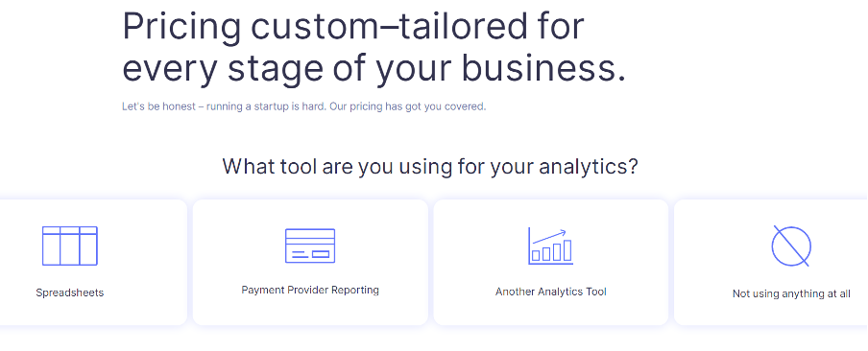Click the 'Let's be honest' subtitle text
Image resolution: width=868 pixels, height=351 pixels.
(304, 106)
